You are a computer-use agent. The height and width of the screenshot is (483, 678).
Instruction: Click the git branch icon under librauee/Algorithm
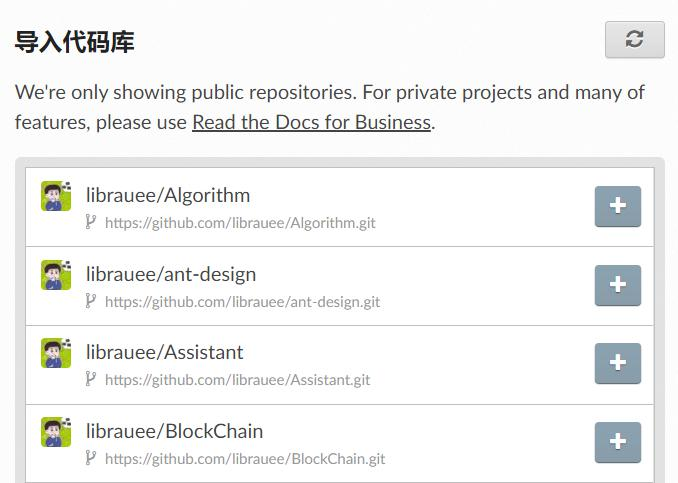[91, 222]
